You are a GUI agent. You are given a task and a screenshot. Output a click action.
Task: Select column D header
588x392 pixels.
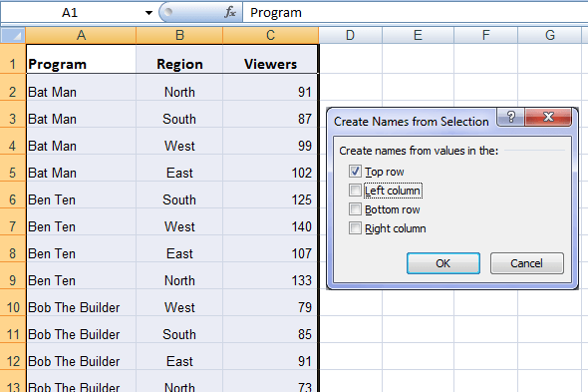[x=350, y=35]
